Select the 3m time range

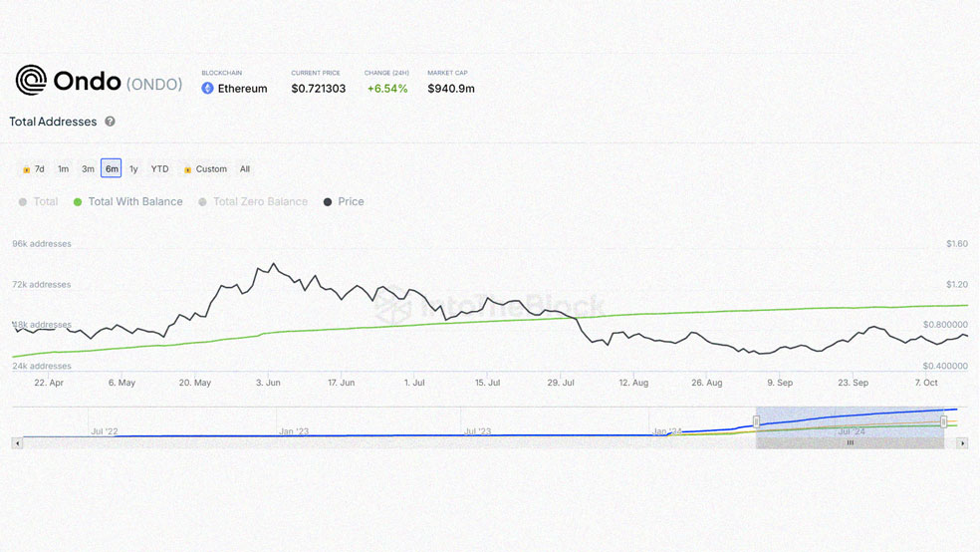click(x=88, y=168)
